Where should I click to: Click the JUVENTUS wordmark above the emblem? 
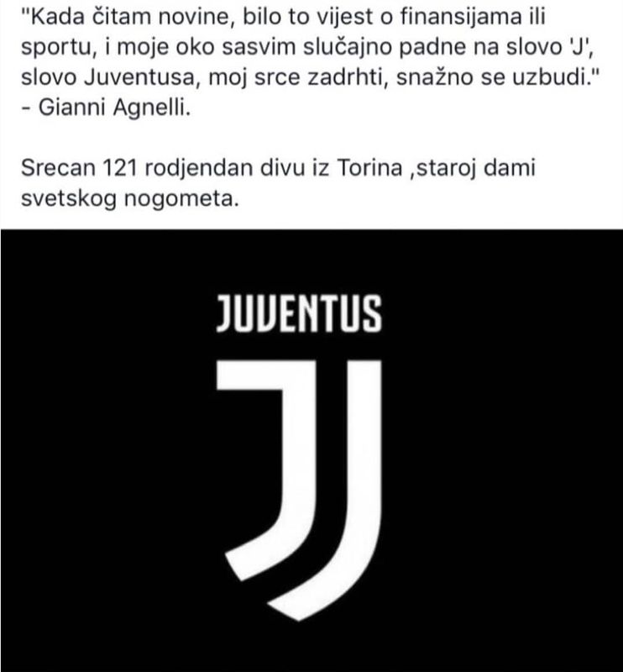(299, 313)
